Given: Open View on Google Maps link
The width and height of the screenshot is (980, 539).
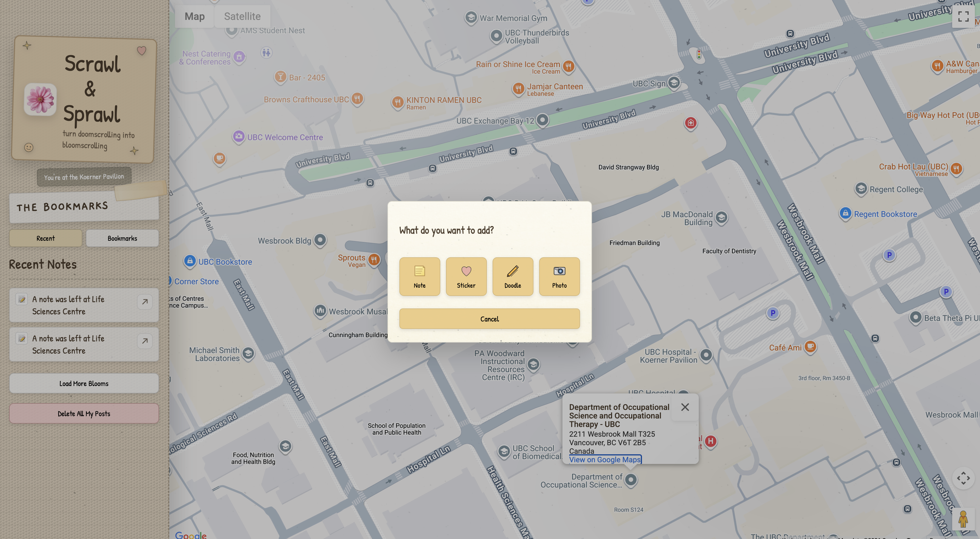Looking at the screenshot, I should (x=605, y=459).
